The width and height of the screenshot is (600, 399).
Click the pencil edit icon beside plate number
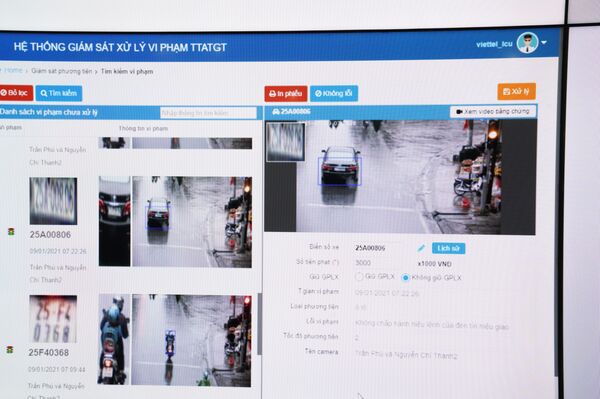pyautogui.click(x=421, y=248)
